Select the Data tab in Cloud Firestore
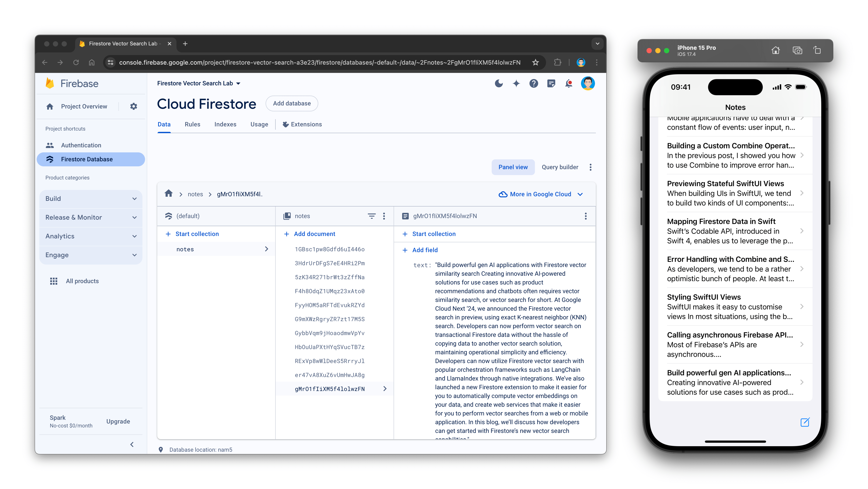This screenshot has width=868, height=489. [x=164, y=124]
